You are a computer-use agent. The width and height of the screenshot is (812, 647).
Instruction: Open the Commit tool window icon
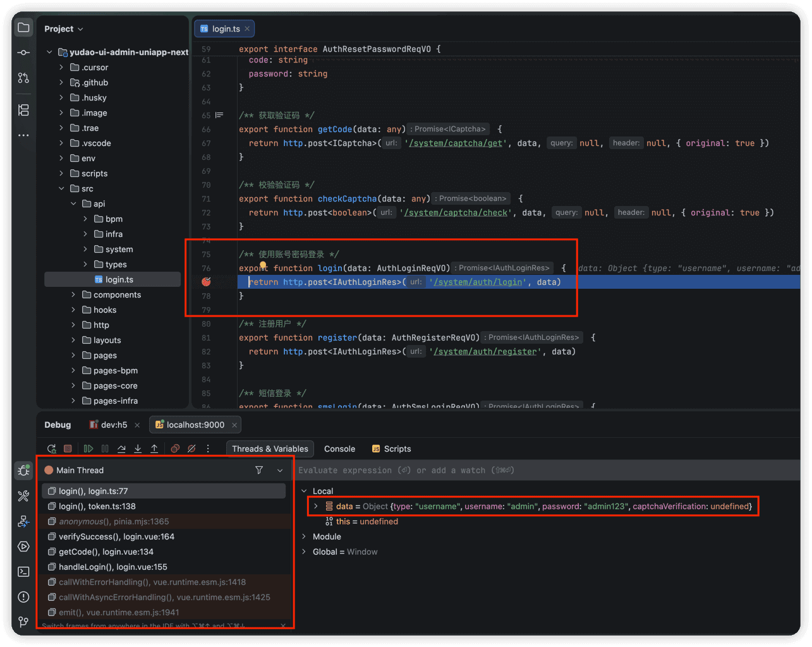[23, 52]
